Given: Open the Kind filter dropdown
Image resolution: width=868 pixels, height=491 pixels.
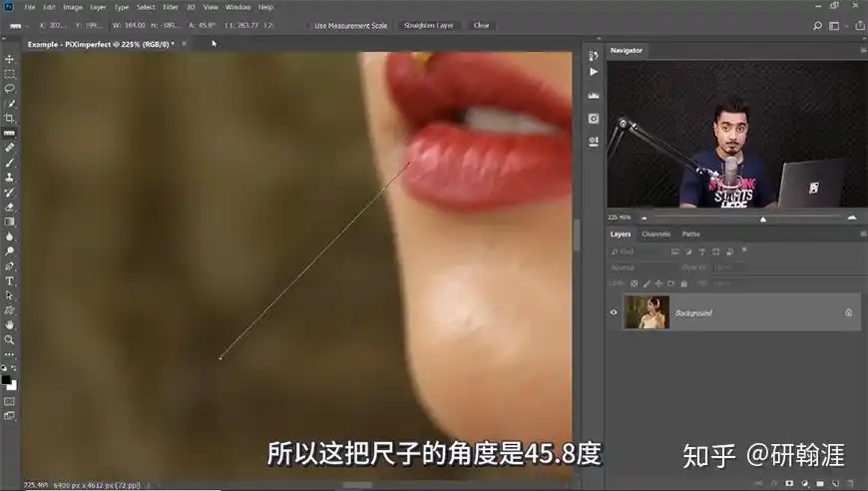Looking at the screenshot, I should [x=638, y=251].
